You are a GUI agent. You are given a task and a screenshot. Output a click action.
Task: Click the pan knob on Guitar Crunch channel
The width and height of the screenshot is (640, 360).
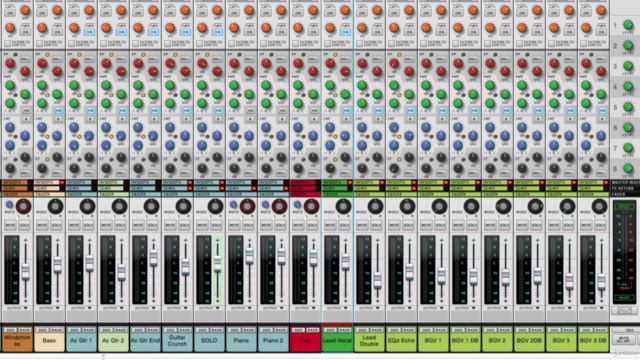pos(183,207)
